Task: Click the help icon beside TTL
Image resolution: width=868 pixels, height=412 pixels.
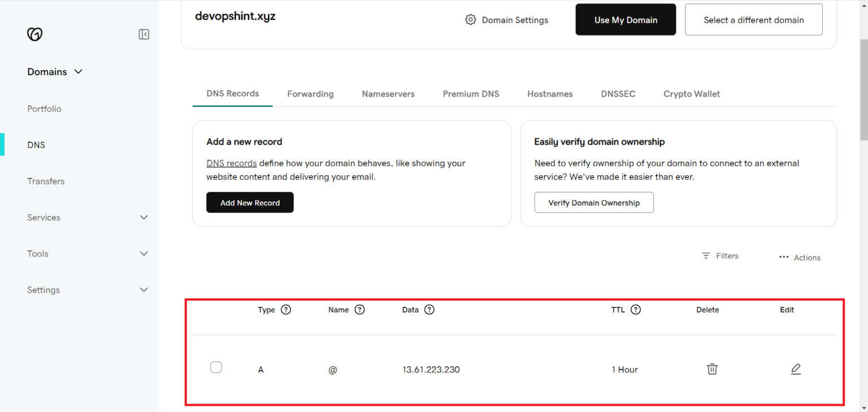Action: click(x=636, y=309)
